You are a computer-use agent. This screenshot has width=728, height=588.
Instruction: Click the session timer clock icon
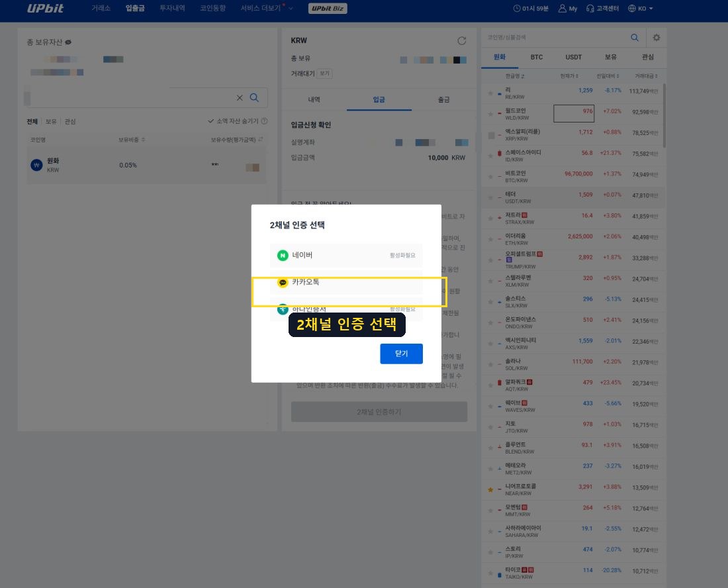coord(516,9)
